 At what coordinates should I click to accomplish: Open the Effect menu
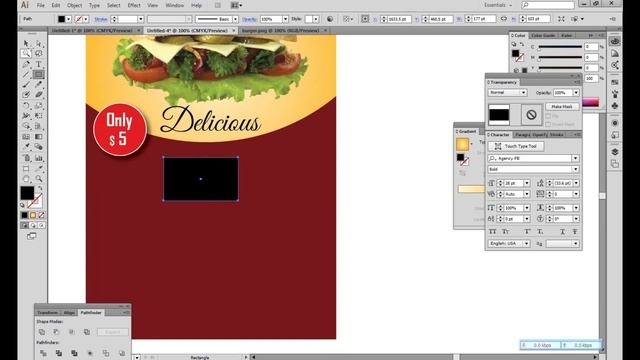coord(134,5)
